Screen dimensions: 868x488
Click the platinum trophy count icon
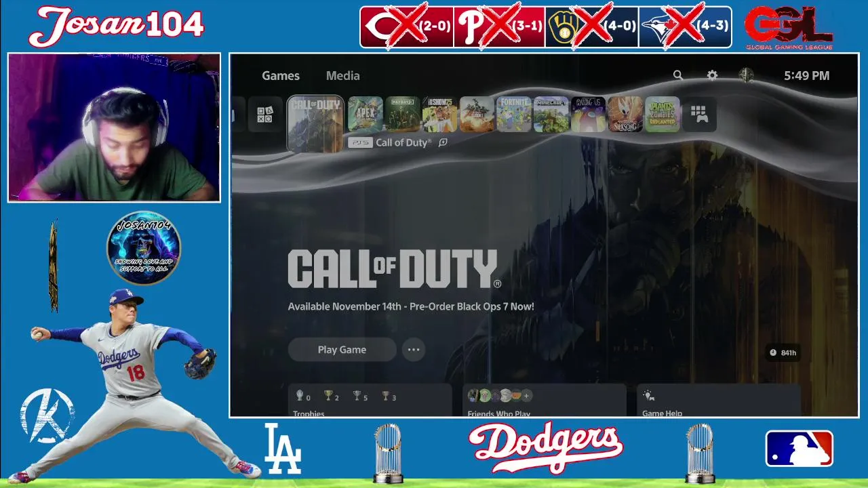300,396
